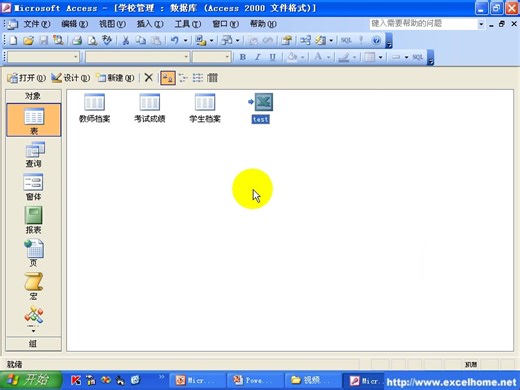Open the gridlines dropdown arrow
The height and width of the screenshot is (390, 520).
(x=380, y=57)
